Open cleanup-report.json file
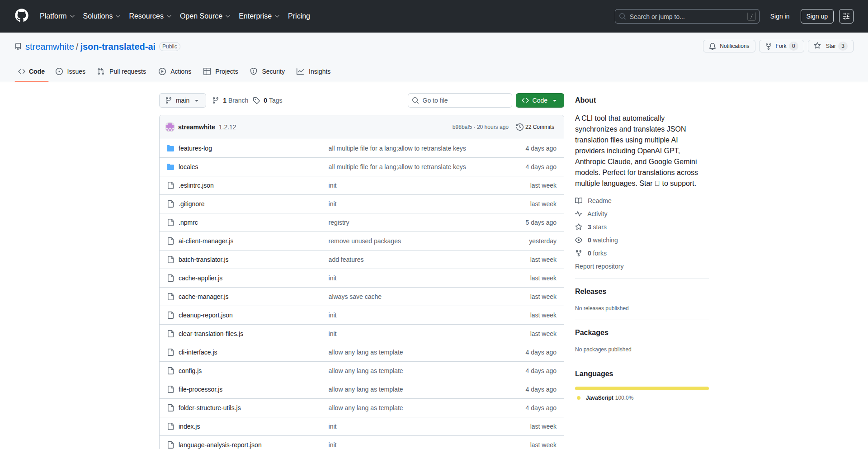Screen dimensions: 868x449 tap(206, 315)
